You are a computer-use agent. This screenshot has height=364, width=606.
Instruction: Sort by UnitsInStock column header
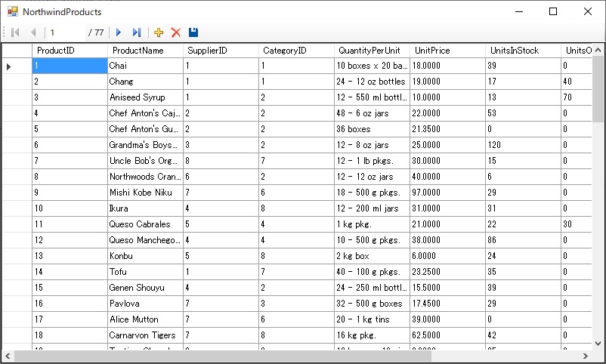[x=523, y=51]
